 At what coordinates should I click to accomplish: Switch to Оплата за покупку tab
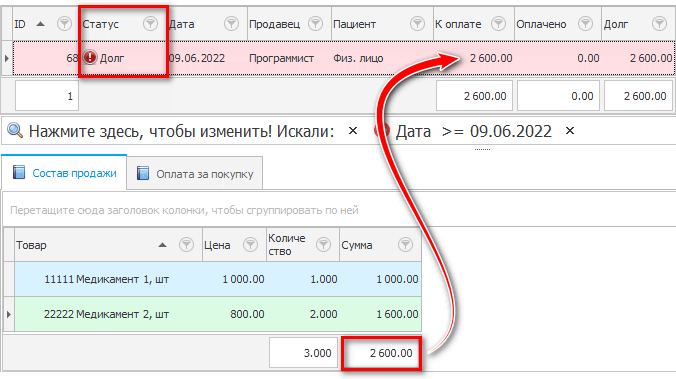click(195, 174)
